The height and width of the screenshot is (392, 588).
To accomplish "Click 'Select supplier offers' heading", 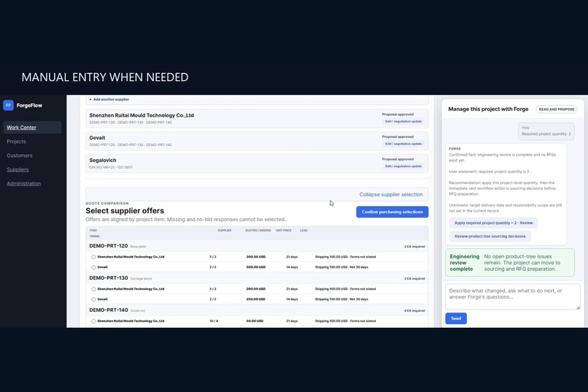I will tap(125, 211).
